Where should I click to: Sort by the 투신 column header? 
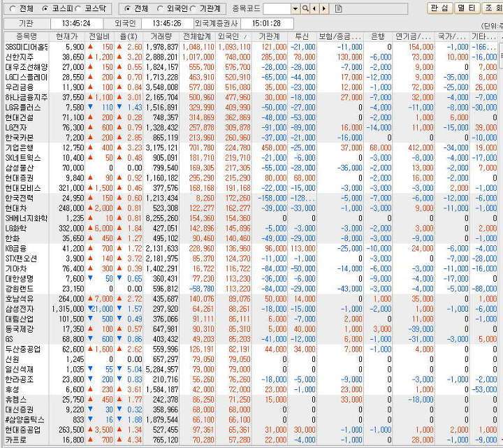(x=302, y=36)
